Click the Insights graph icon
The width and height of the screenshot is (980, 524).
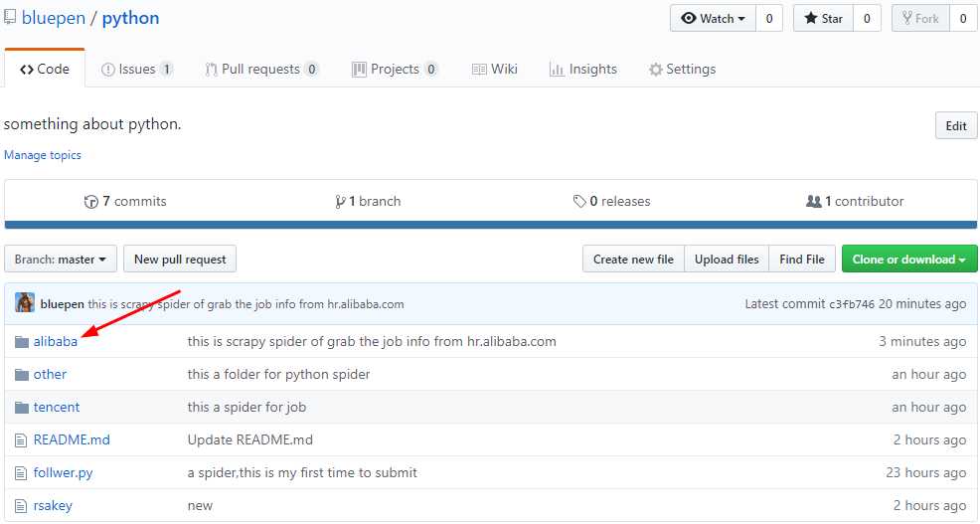pos(557,70)
